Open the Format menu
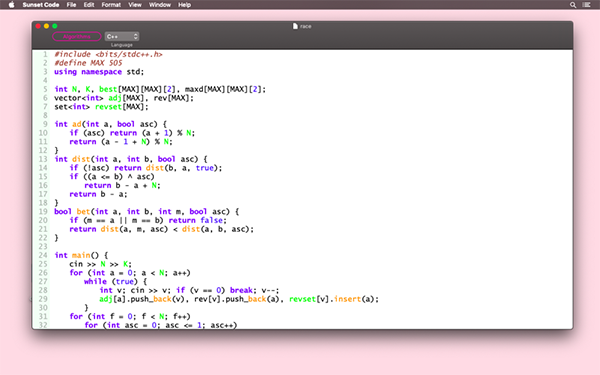 click(x=111, y=5)
